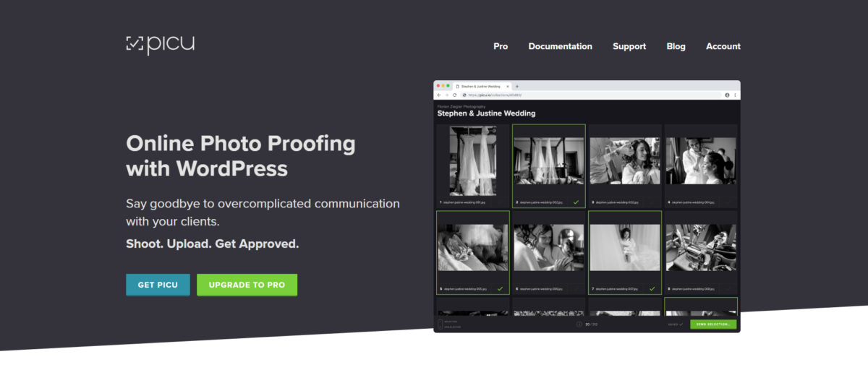Toggle checkmark for stephen-justine-wedding-007.jpg
868x383 pixels.
(652, 288)
